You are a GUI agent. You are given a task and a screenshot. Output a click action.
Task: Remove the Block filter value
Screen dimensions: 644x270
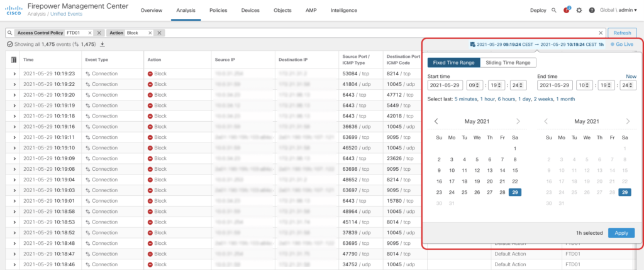coord(150,33)
